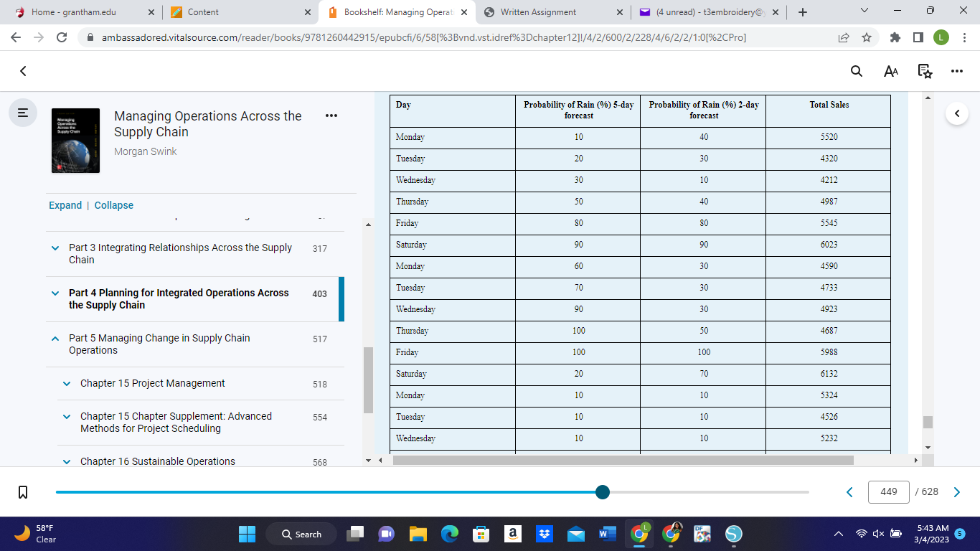980x551 pixels.
Task: Open the Chrome extensions puzzle icon
Action: tap(895, 37)
